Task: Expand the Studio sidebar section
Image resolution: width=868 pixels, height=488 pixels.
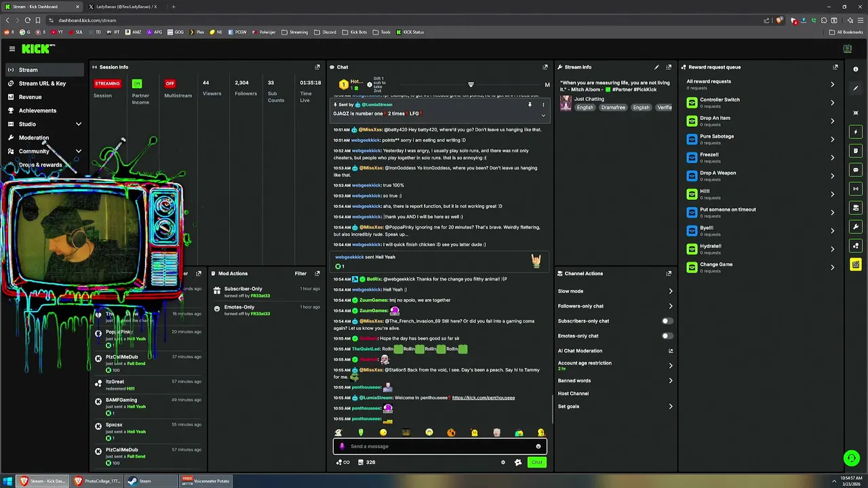Action: coord(78,124)
